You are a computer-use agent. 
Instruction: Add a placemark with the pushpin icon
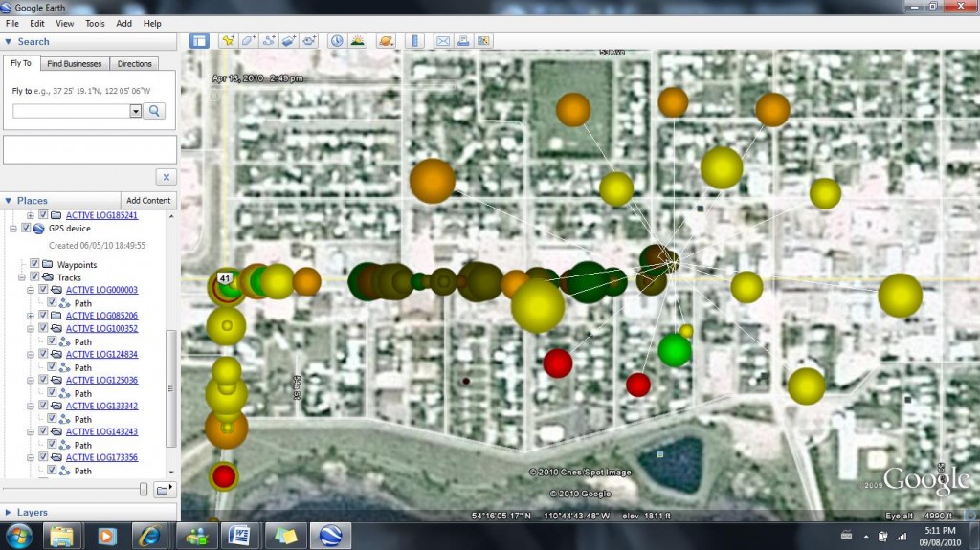228,41
